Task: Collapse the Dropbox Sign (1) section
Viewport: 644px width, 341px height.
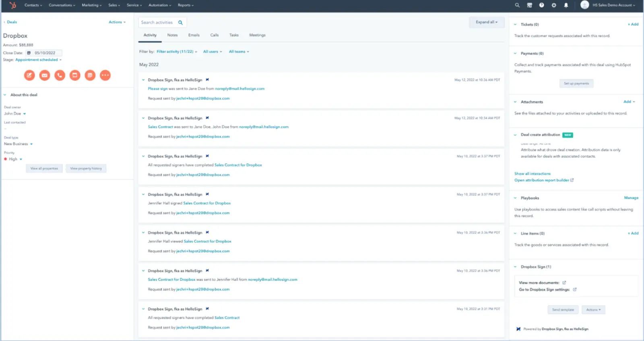Action: click(515, 267)
